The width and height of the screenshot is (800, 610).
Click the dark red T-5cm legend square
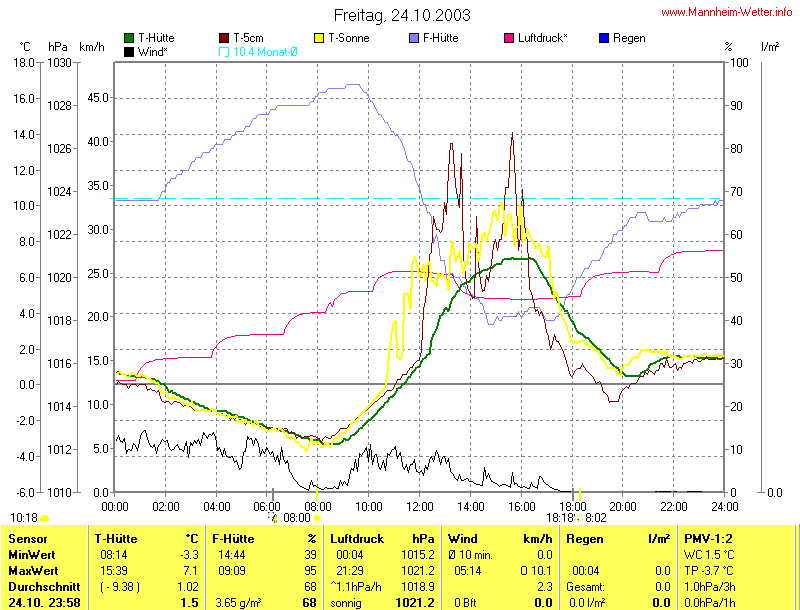click(224, 38)
